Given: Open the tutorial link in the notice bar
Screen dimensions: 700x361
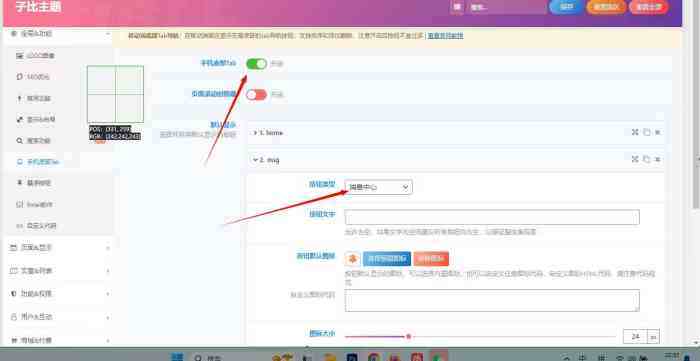Looking at the screenshot, I should tap(445, 36).
